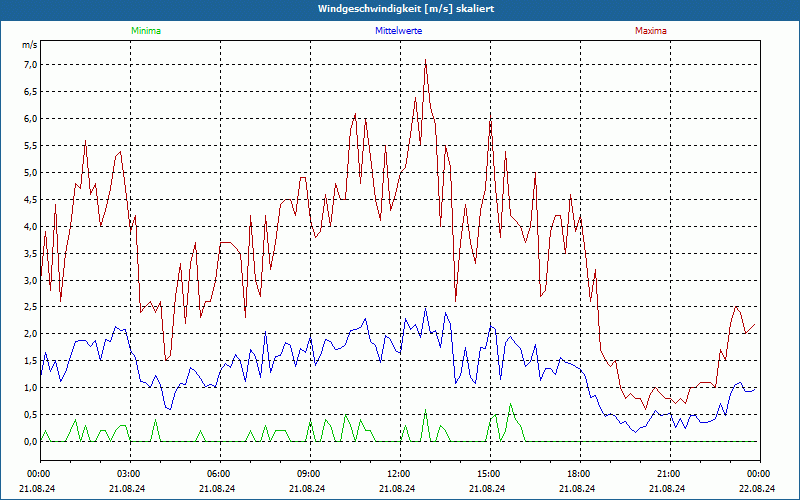The image size is (800, 500).
Task: Click the '4,0' y-axis value
Action: pyautogui.click(x=31, y=226)
